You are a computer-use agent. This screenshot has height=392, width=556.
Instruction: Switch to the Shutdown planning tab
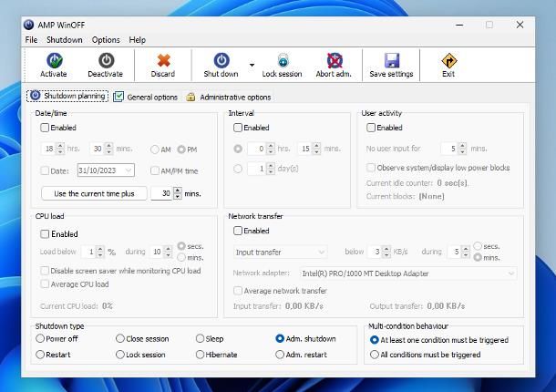(67, 96)
